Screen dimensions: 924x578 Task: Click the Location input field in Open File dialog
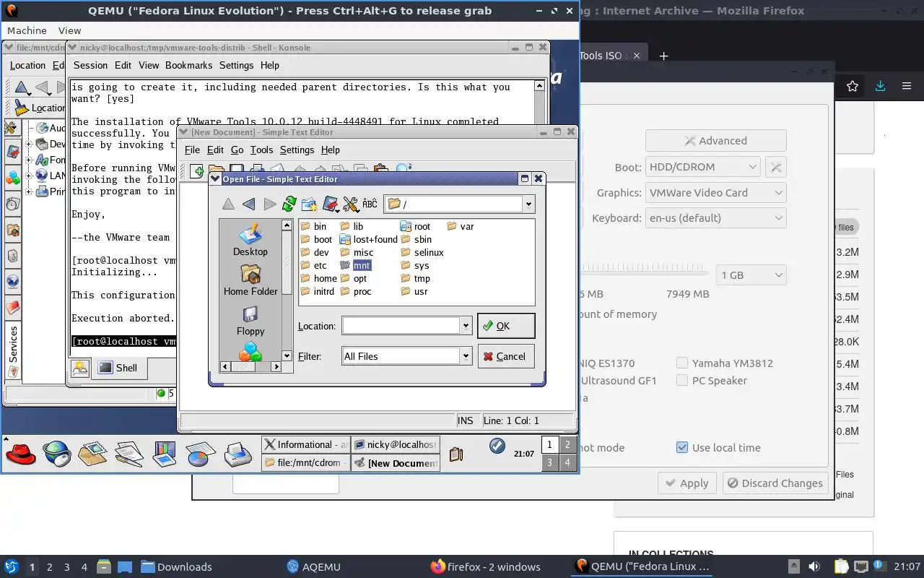point(401,326)
